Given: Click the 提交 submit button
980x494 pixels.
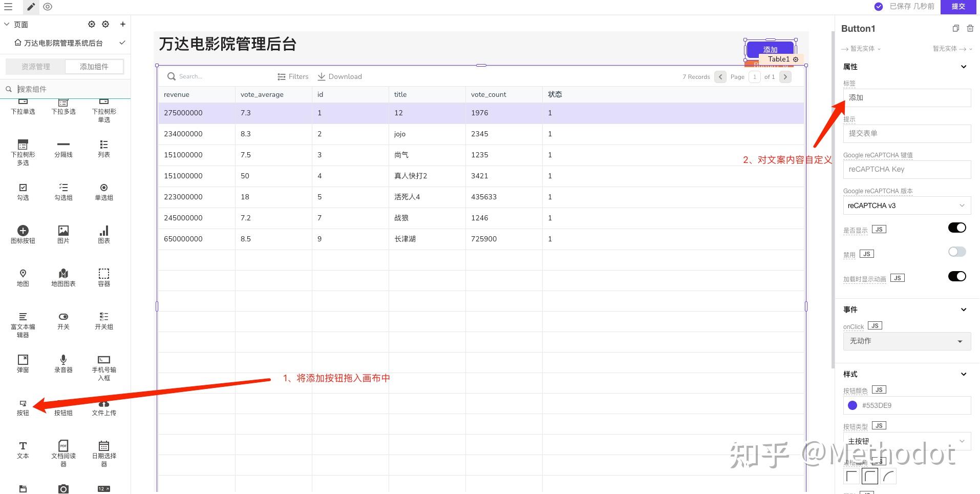Looking at the screenshot, I should coord(958,7).
